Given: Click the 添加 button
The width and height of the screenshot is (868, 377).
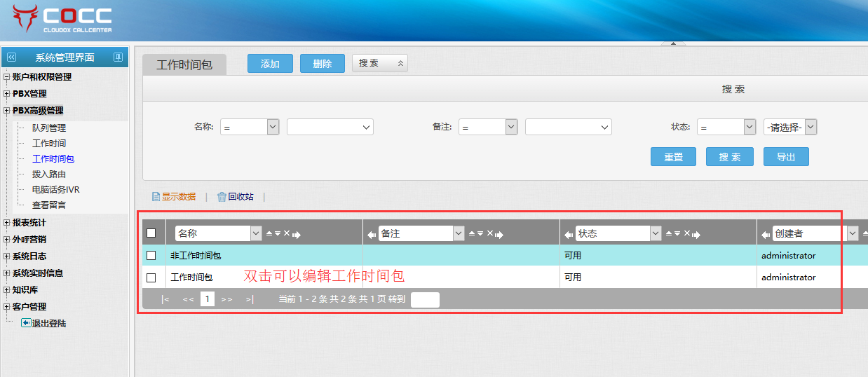Looking at the screenshot, I should 270,64.
